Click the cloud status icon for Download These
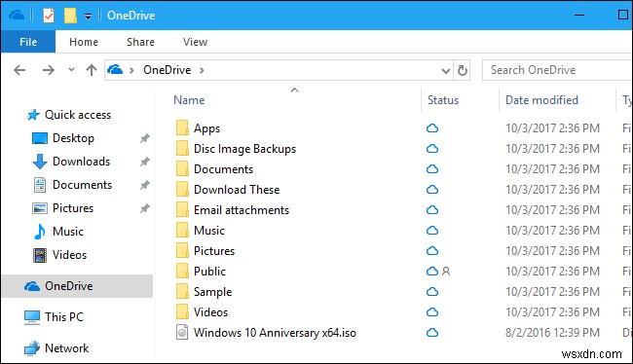The width and height of the screenshot is (633, 364). pos(432,189)
